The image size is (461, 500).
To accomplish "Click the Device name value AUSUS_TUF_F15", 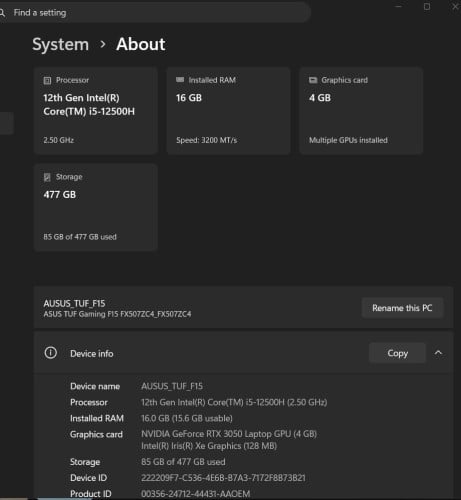I will tap(172, 386).
